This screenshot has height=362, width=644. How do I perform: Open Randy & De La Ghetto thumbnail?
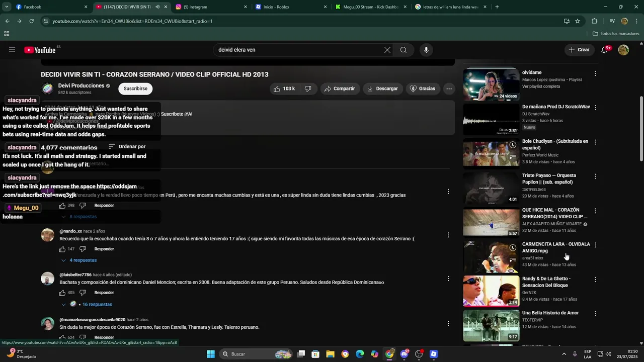point(491,291)
